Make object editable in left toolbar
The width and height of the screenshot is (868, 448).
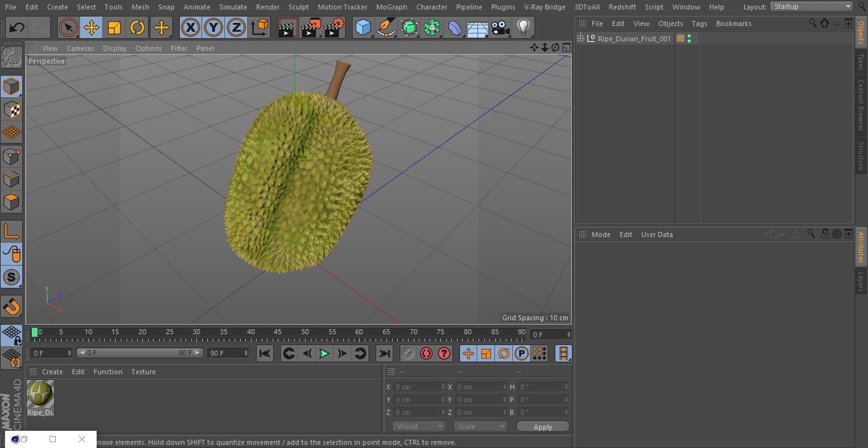pos(11,58)
